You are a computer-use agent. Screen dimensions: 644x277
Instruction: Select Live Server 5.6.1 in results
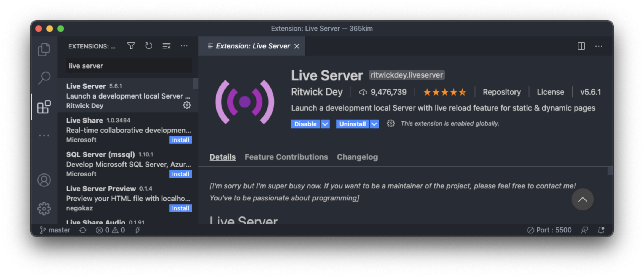(x=128, y=96)
